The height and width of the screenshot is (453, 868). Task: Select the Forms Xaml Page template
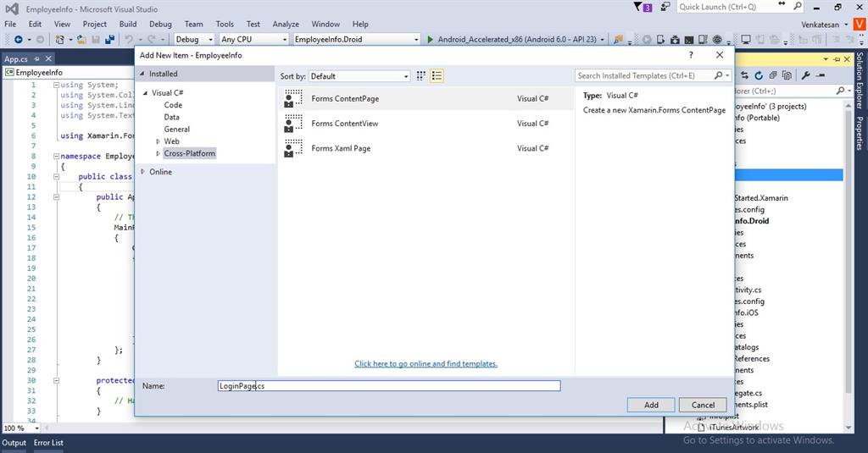(x=426, y=148)
